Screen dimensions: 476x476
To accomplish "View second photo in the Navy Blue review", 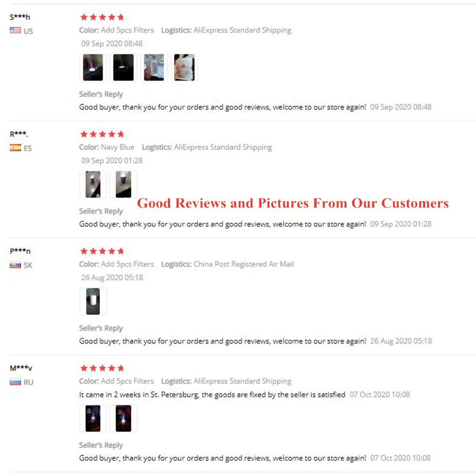I will (x=123, y=184).
